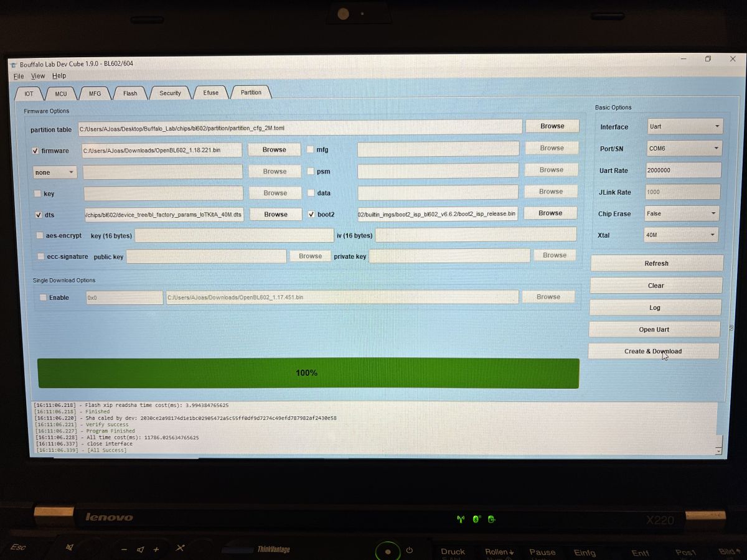Restore the window with the title bar restore icon
The image size is (747, 560).
(708, 59)
